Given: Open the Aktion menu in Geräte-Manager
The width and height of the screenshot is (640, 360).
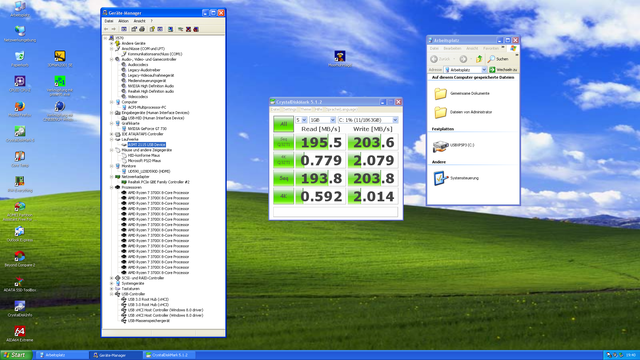Looking at the screenshot, I should [123, 21].
